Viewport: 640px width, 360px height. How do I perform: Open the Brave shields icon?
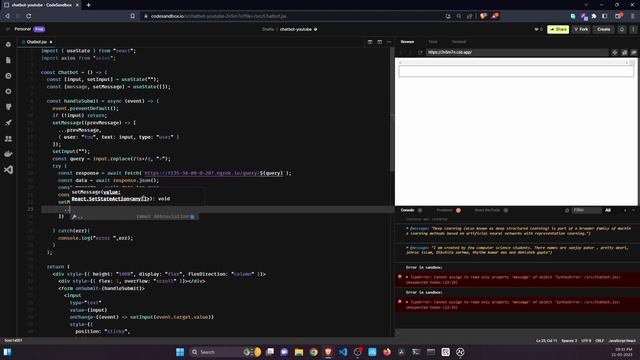(x=483, y=16)
